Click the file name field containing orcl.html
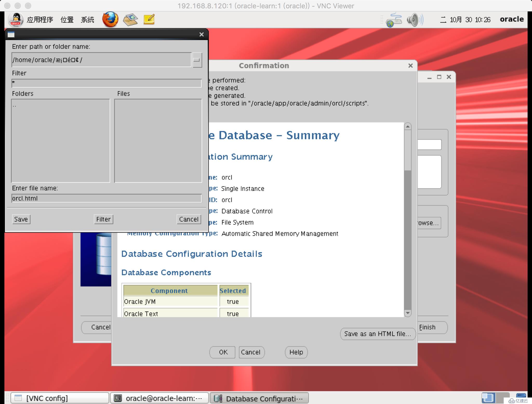 click(107, 198)
